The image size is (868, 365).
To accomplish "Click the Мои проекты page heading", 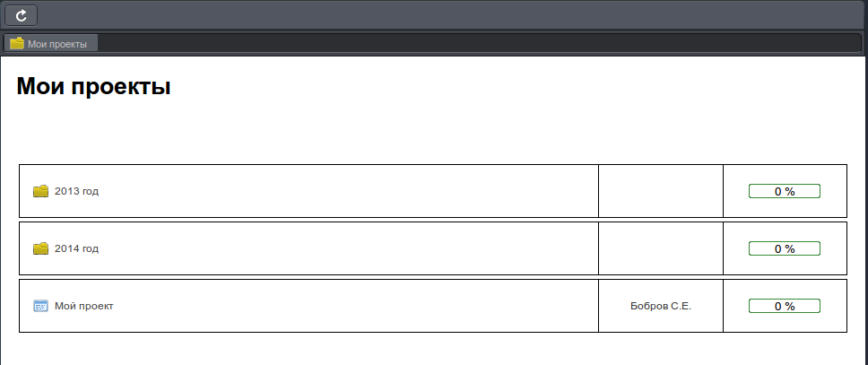I will tap(93, 86).
